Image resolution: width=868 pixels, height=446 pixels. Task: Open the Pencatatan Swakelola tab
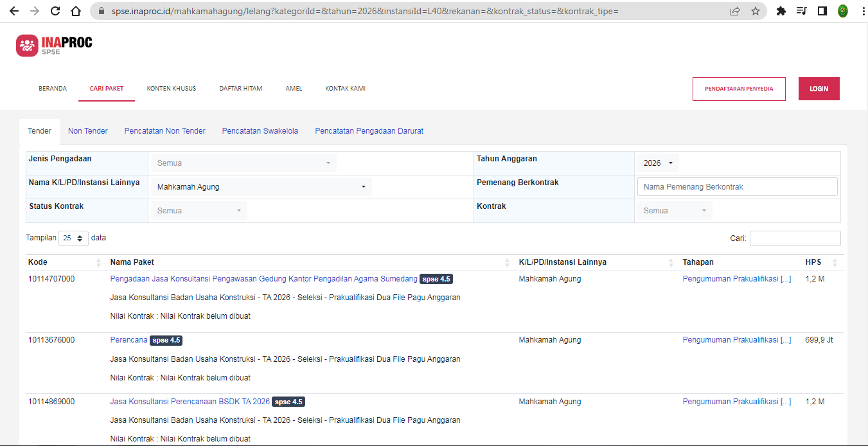tap(260, 131)
